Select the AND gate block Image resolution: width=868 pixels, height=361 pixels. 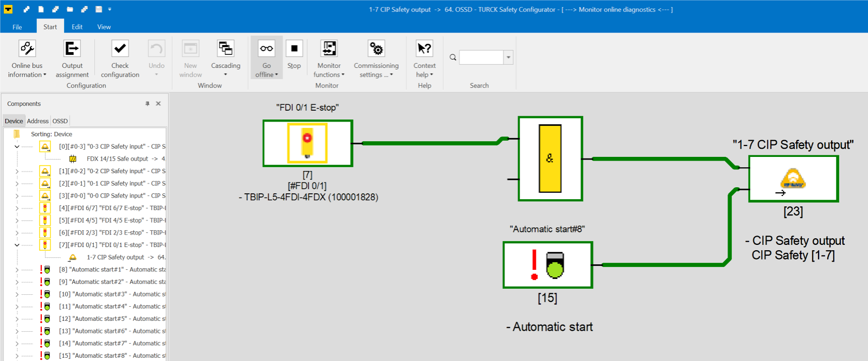(x=550, y=159)
